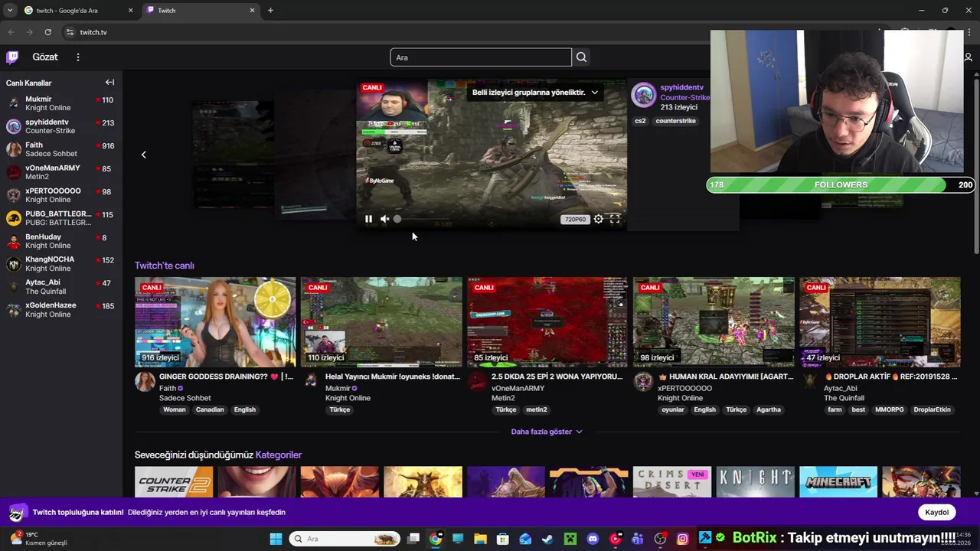Collapse the Canlı Kanallar sidebar
The image size is (980, 551).
pos(109,82)
